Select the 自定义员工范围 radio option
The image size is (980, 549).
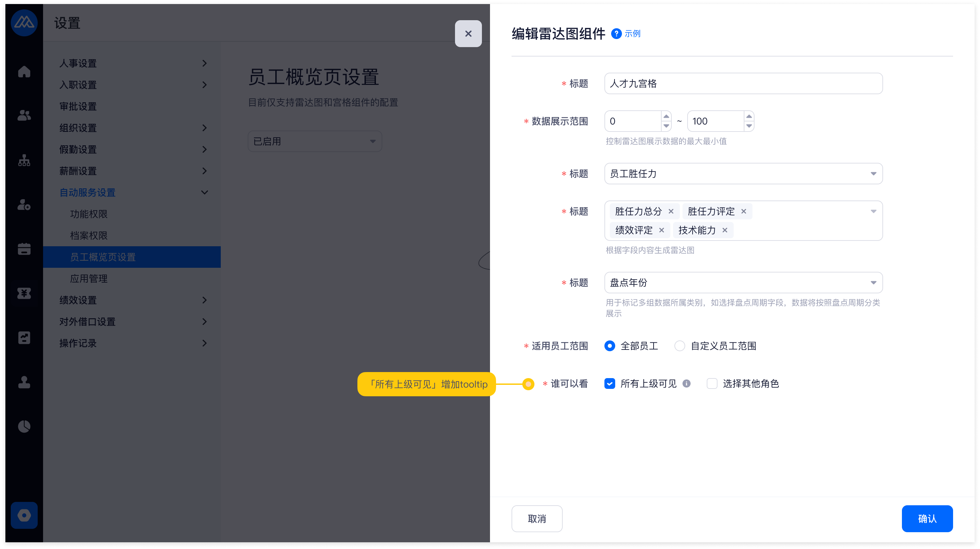coord(679,346)
